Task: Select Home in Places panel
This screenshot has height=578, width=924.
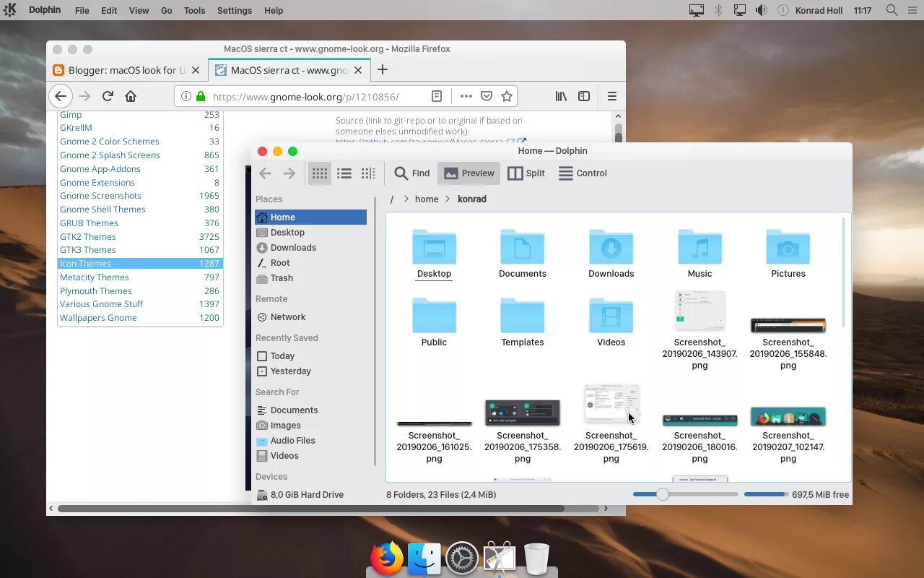Action: pyautogui.click(x=310, y=217)
